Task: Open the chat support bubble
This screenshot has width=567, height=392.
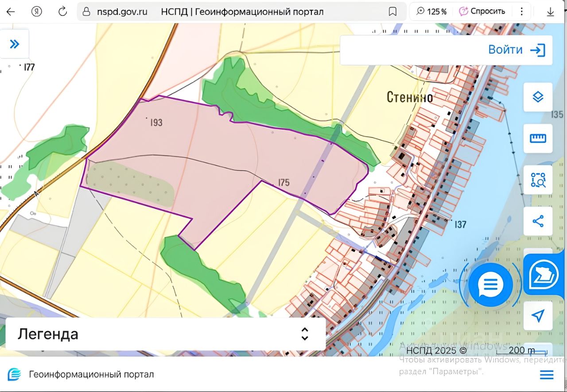Action: click(x=490, y=284)
